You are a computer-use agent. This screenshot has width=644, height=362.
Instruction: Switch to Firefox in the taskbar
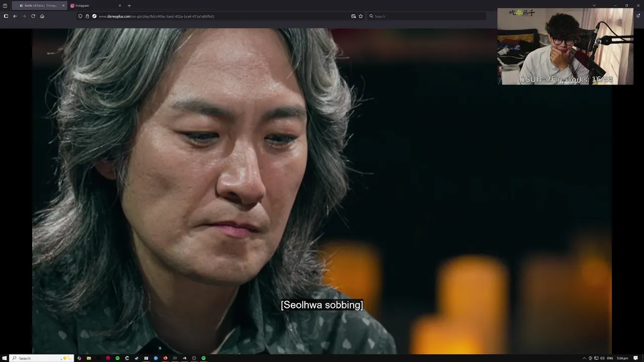[x=165, y=358]
